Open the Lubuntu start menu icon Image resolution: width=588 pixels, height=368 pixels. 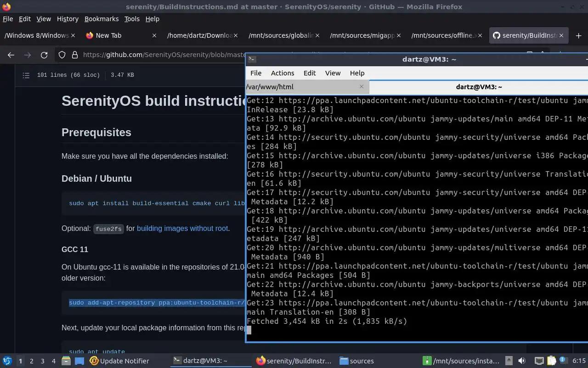point(7,361)
